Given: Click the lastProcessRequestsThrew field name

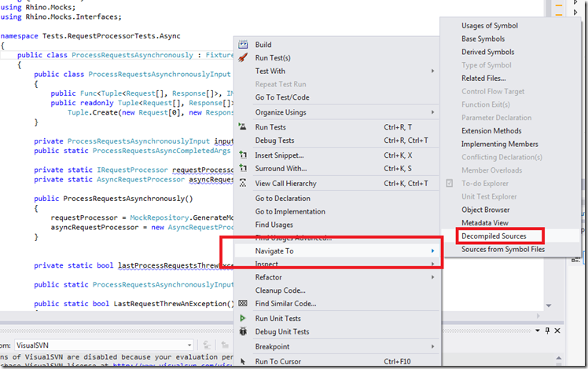Looking at the screenshot, I should [x=175, y=265].
